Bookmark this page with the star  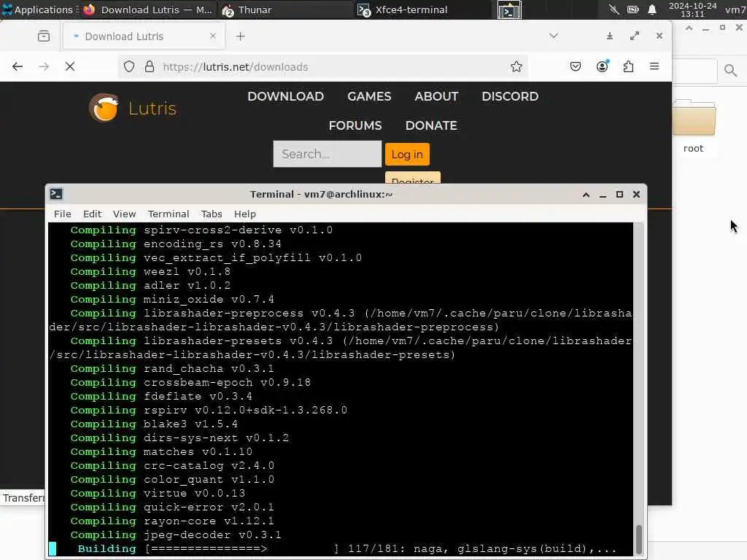[x=516, y=66]
